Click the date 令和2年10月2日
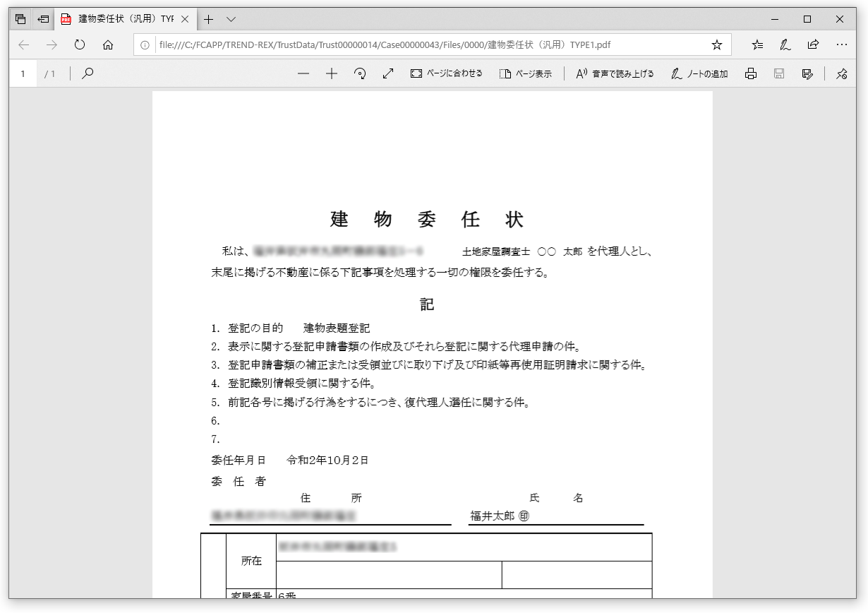The height and width of the screenshot is (613, 868). [327, 460]
